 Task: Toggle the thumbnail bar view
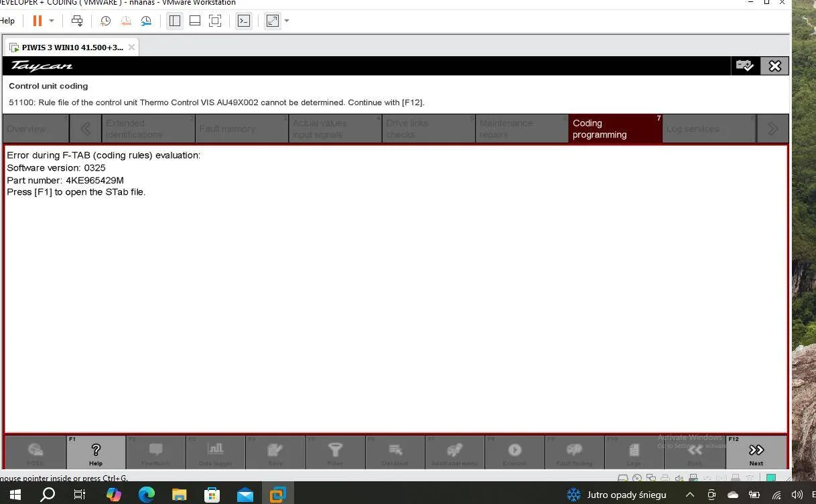click(195, 21)
